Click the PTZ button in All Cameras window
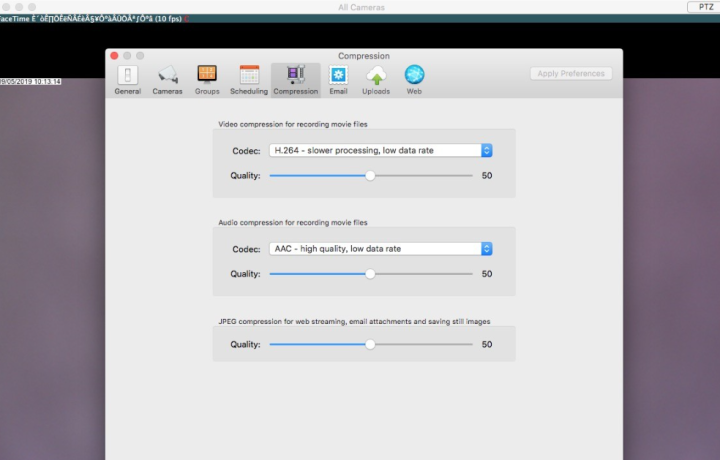The height and width of the screenshot is (460, 720). 705,7
